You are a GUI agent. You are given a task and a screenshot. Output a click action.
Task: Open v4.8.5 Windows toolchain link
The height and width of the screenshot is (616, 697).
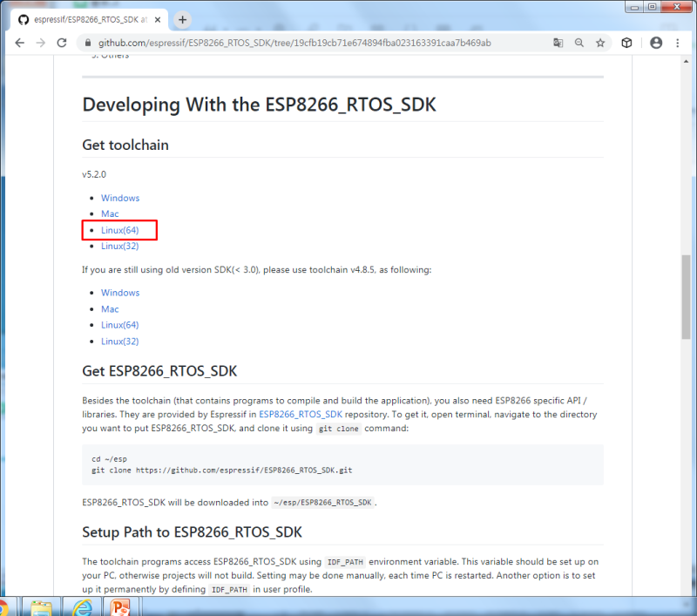coord(120,293)
